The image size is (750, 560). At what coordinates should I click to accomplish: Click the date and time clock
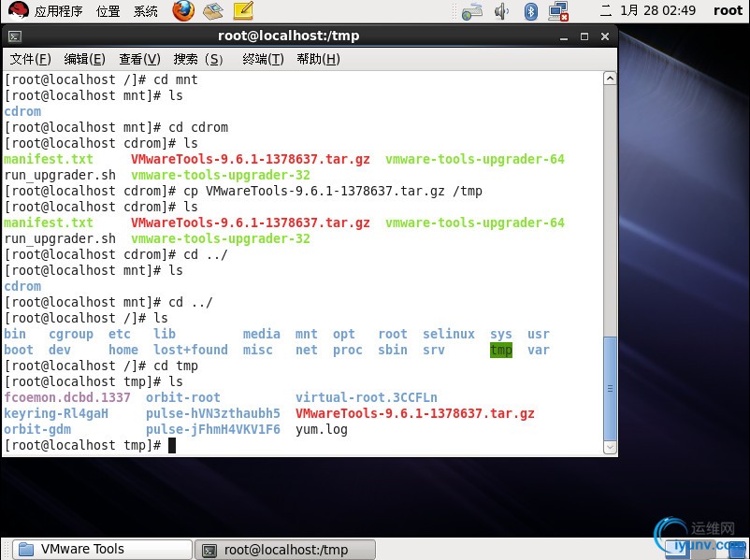[648, 10]
